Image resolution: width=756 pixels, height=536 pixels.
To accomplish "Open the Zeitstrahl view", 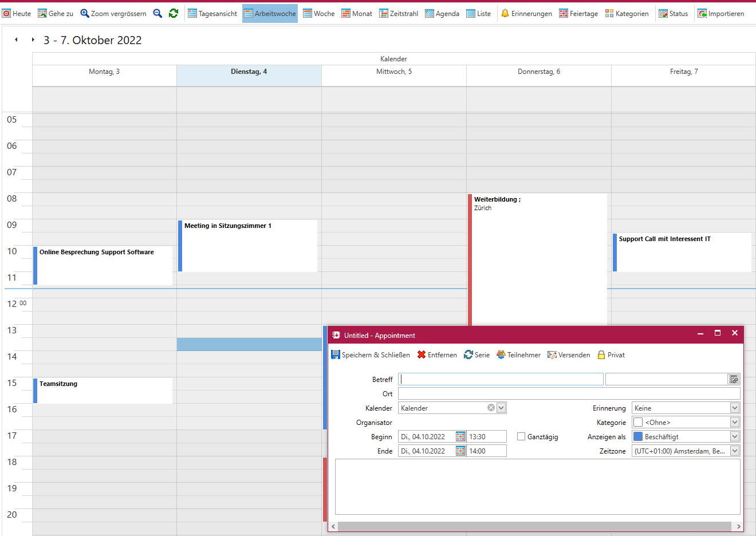I will pos(399,13).
